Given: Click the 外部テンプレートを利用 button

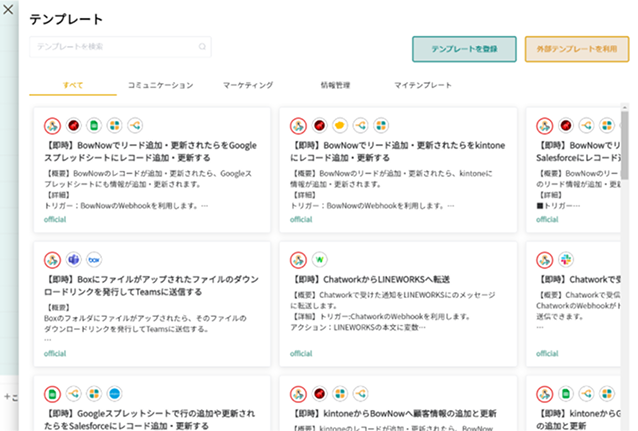Looking at the screenshot, I should [577, 49].
